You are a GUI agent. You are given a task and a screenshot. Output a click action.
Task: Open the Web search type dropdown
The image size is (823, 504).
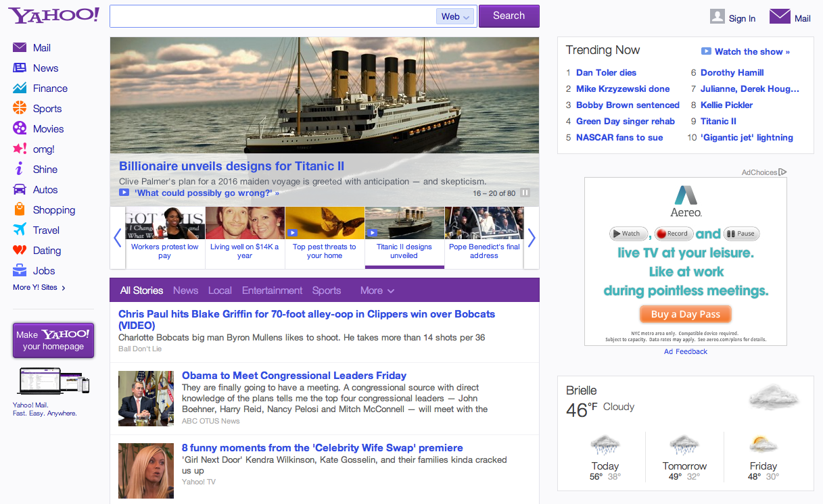[x=455, y=17]
